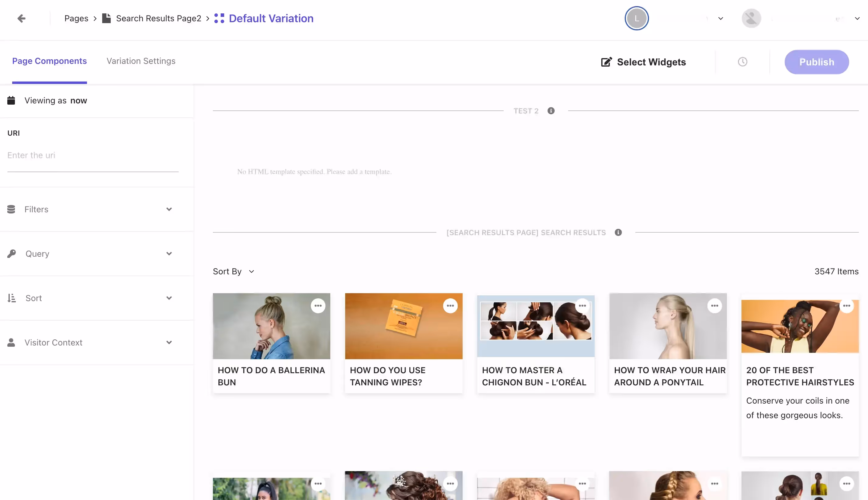
Task: Click the back arrow in the breadcrumb bar
Action: (x=22, y=18)
